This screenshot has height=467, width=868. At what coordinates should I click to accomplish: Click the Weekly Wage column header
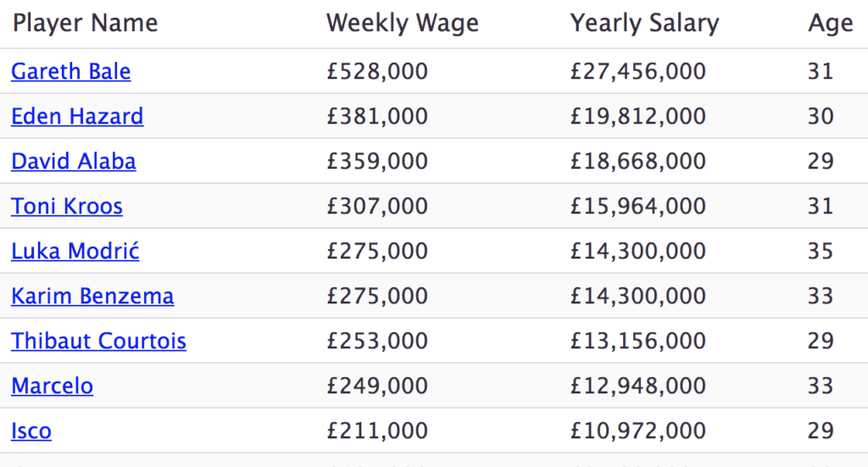[x=403, y=23]
